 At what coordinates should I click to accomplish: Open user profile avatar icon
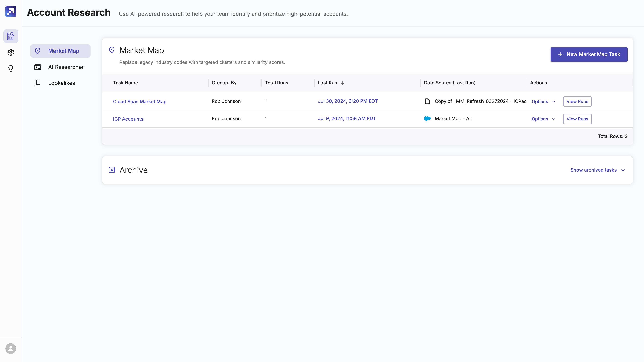pyautogui.click(x=11, y=349)
